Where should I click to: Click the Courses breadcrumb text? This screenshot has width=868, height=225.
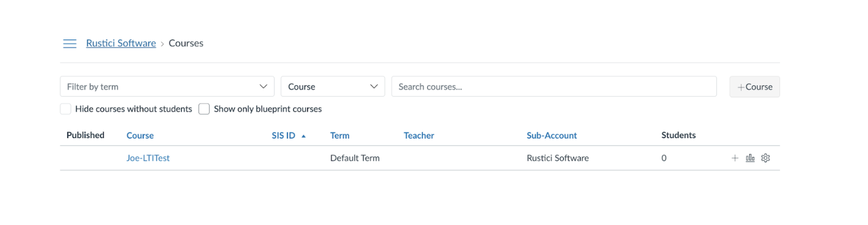coord(186,43)
